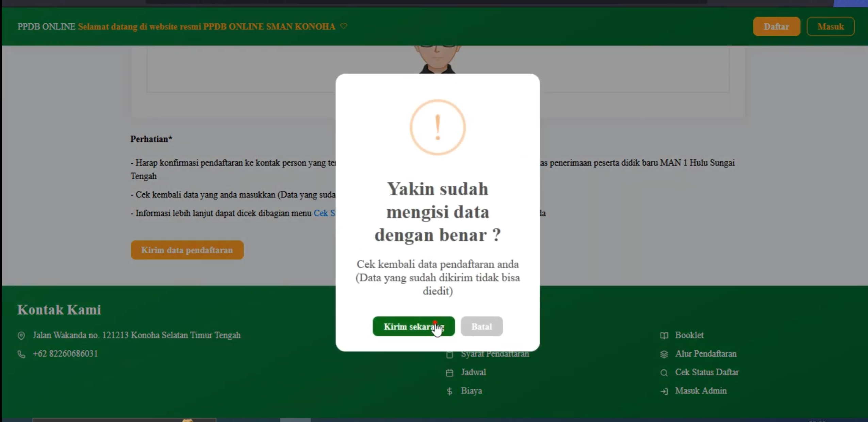
Task: Click the Biaya dollar icon
Action: [x=449, y=391]
